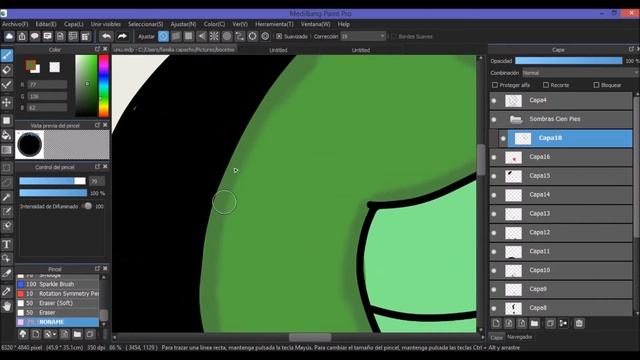Select the Rotation Symmetry Pen brush
This screenshot has height=360, width=640.
tap(58, 293)
